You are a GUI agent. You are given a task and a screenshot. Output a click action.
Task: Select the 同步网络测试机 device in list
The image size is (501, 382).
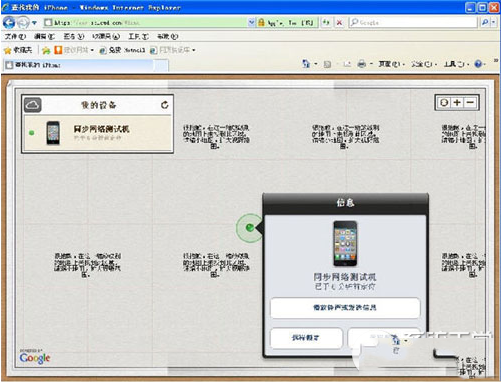(97, 133)
